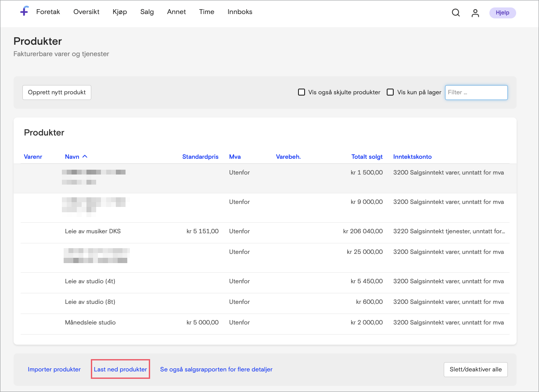Click the Navn ascending sort arrow
The height and width of the screenshot is (392, 539).
[85, 157]
